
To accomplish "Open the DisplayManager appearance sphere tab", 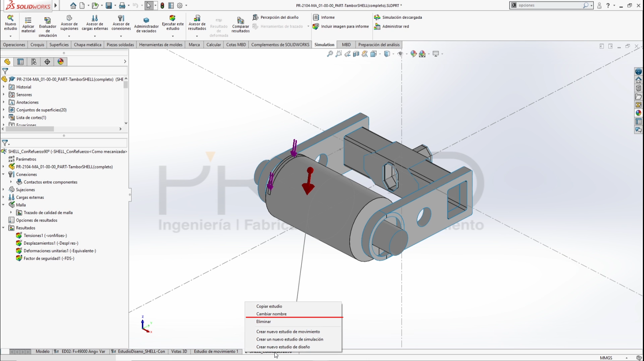I will point(61,62).
